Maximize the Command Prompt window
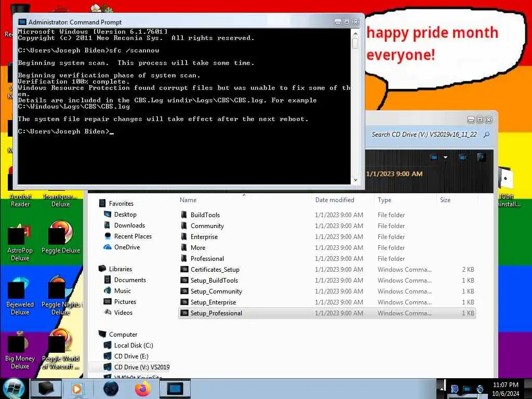Viewport: 532px width, 399px height. point(347,22)
